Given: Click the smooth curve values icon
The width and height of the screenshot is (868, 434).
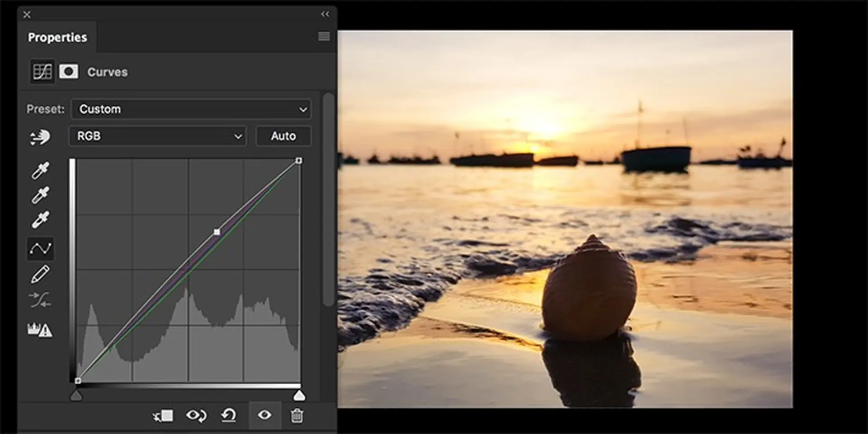Looking at the screenshot, I should [40, 300].
